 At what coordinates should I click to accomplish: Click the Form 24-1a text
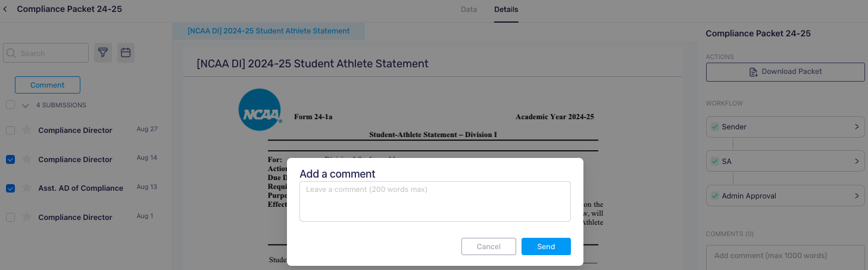313,117
